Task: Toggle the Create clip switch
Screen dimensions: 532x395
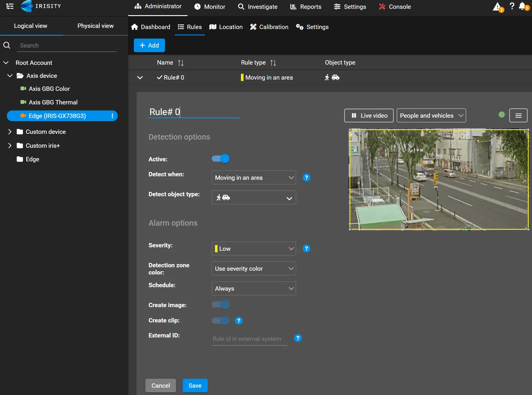Action: pos(221,320)
